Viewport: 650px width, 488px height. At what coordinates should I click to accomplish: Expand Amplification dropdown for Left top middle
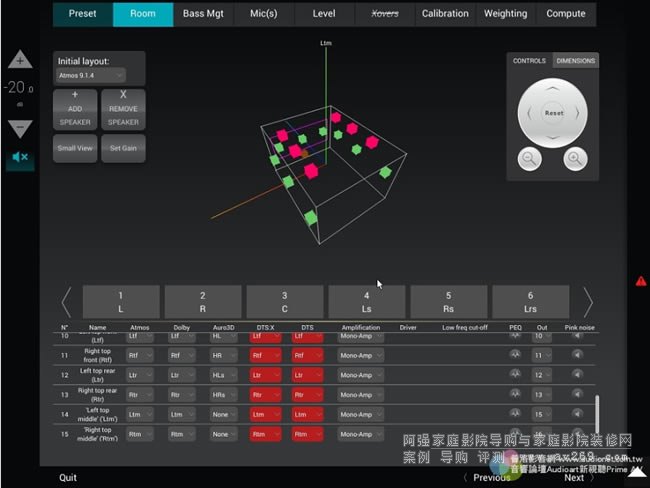click(359, 414)
